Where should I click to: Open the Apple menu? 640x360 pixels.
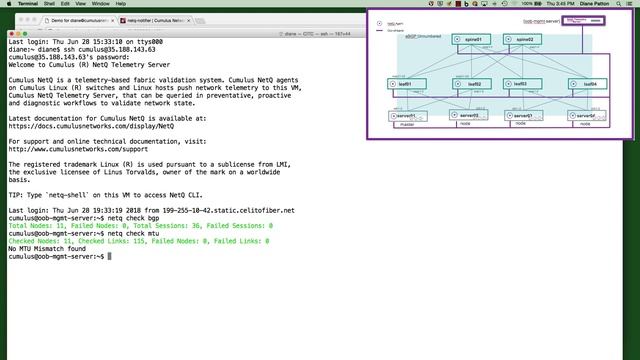9,4
